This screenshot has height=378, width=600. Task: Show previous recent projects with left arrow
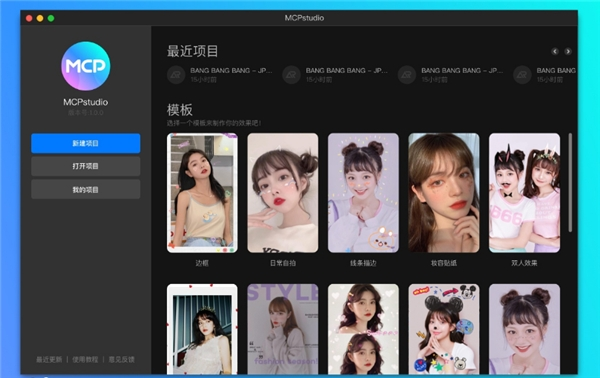click(555, 51)
